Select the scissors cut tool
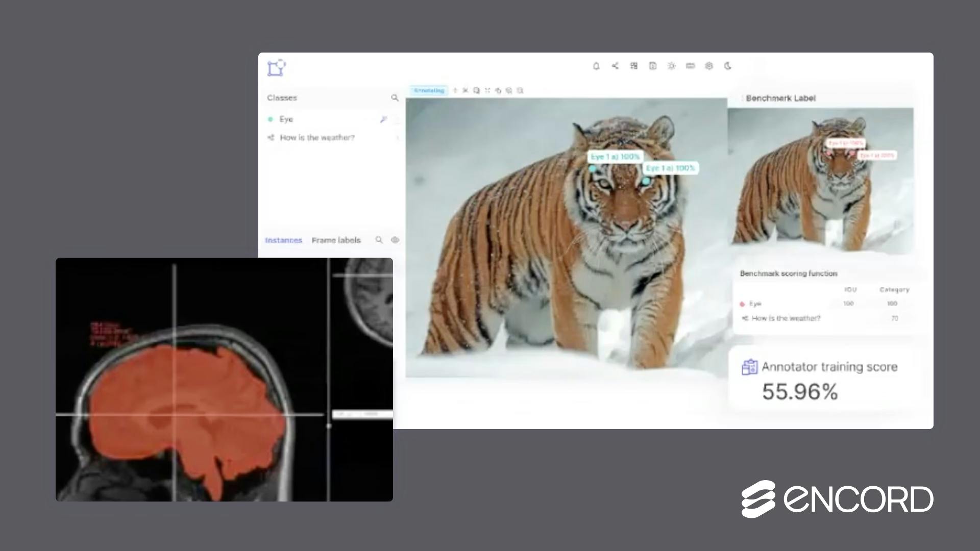Image resolution: width=980 pixels, height=551 pixels. (465, 91)
